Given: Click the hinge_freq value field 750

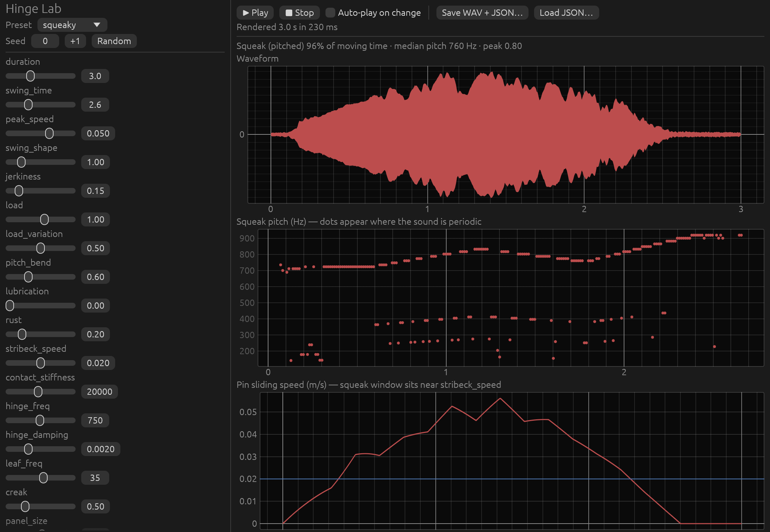Looking at the screenshot, I should [x=95, y=420].
